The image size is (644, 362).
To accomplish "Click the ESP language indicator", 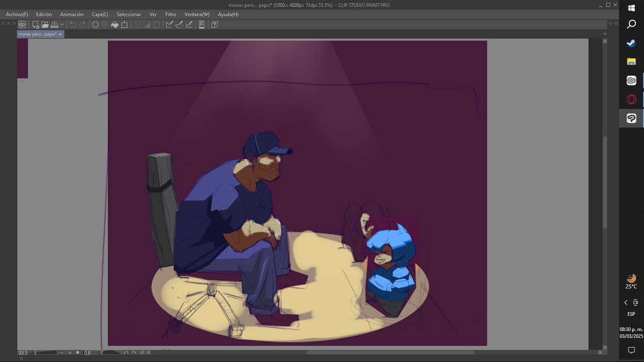I will pyautogui.click(x=631, y=314).
